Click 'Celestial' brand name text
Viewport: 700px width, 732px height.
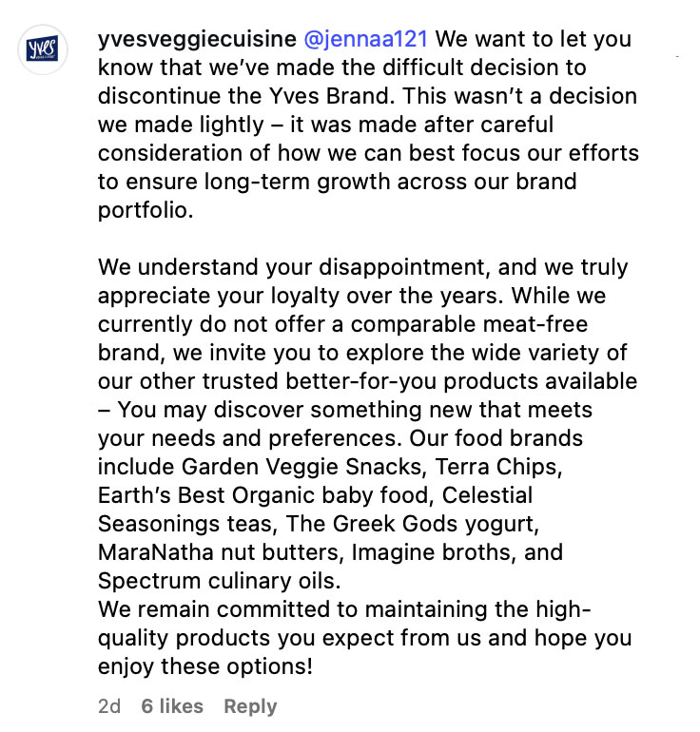coord(487,495)
